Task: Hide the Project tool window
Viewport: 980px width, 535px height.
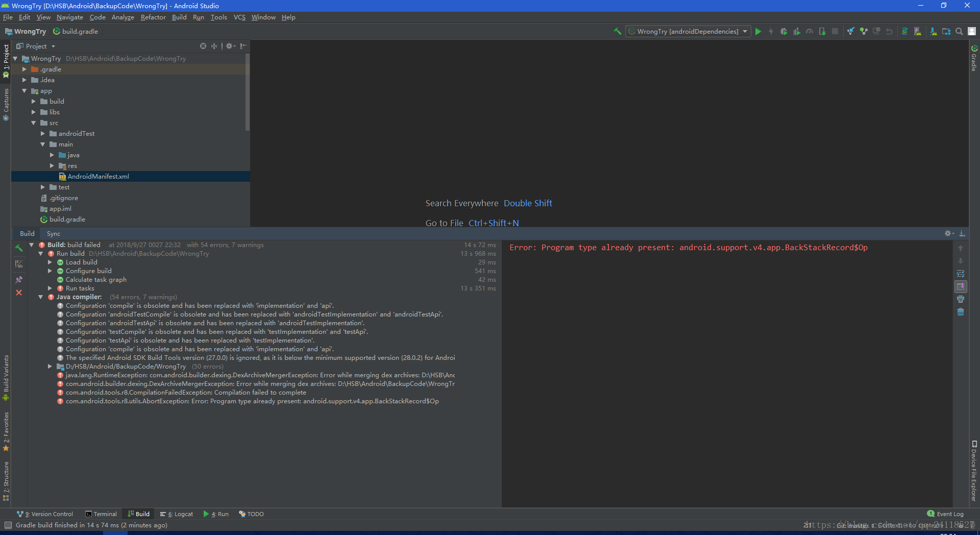Action: [243, 46]
